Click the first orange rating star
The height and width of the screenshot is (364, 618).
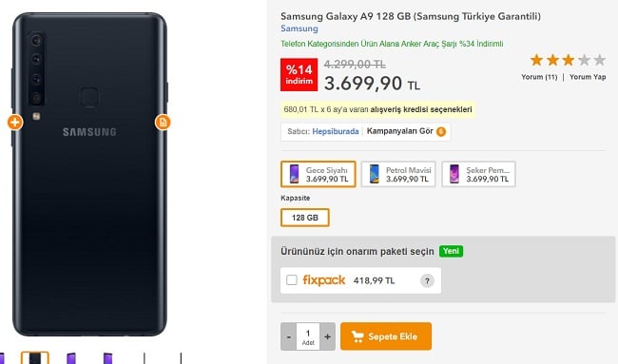536,60
